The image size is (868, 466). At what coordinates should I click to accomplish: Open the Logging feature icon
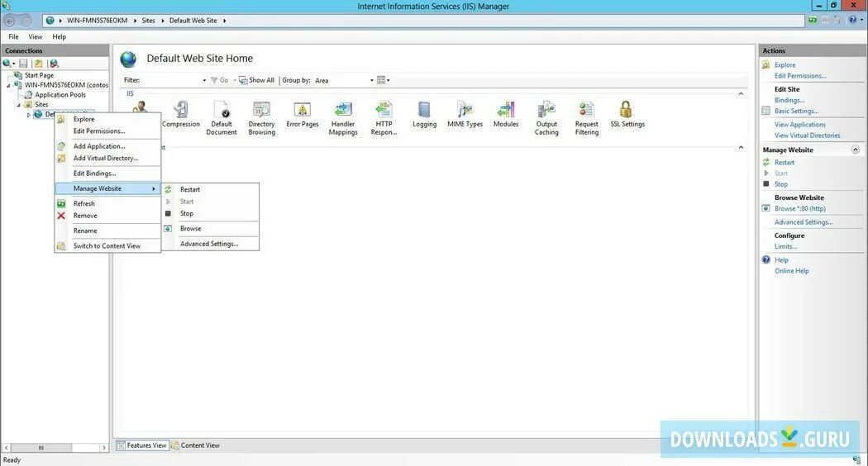(425, 114)
